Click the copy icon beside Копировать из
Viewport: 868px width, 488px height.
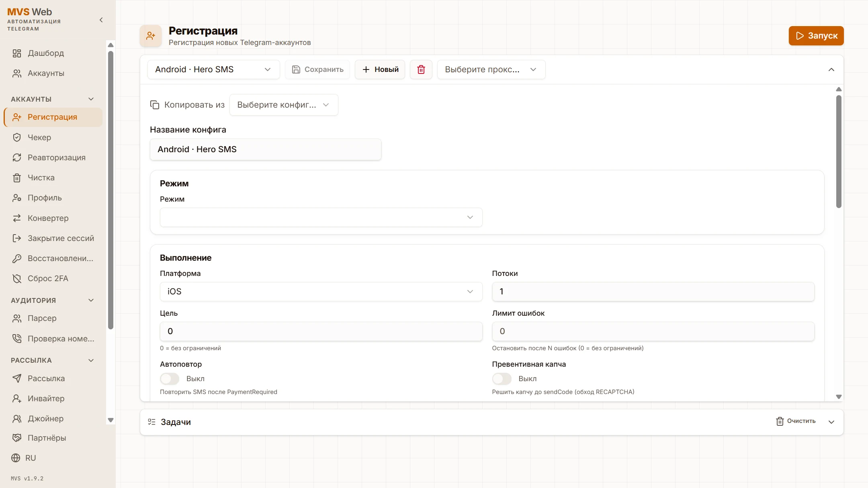155,105
